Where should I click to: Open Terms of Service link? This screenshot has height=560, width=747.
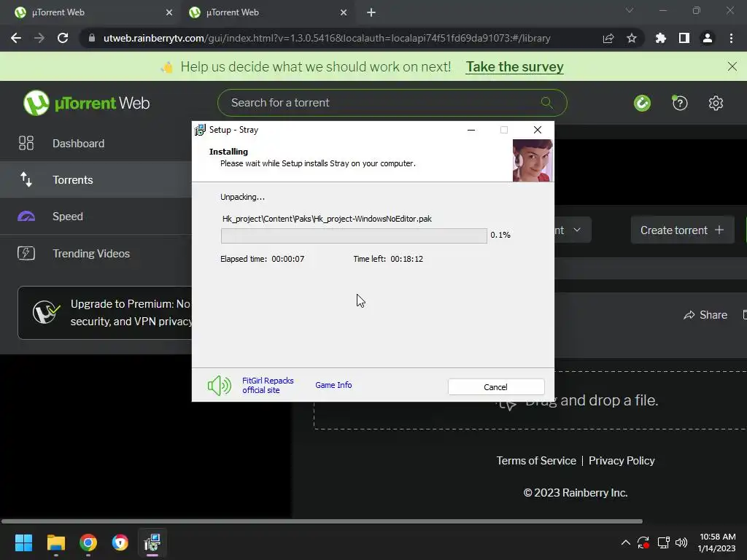point(536,461)
